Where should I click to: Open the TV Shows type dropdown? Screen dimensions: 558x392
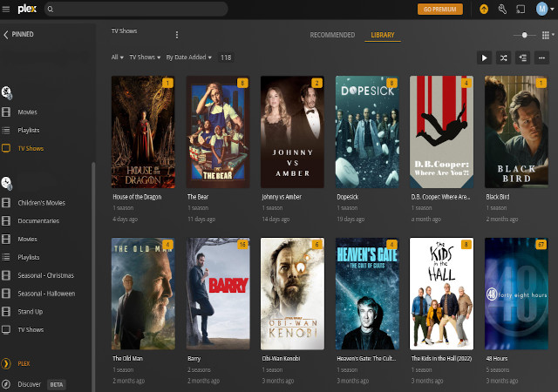click(x=144, y=57)
